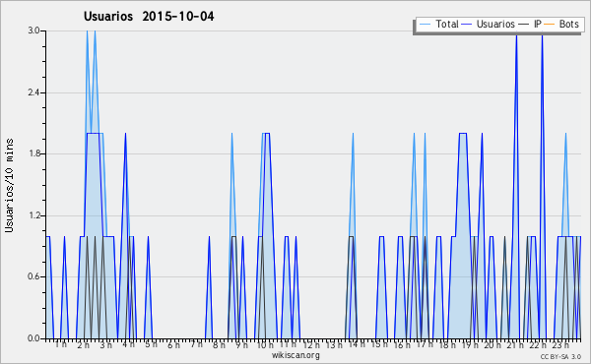Click the '22 h' x-axis label
This screenshot has width=591, height=364.
tap(538, 344)
